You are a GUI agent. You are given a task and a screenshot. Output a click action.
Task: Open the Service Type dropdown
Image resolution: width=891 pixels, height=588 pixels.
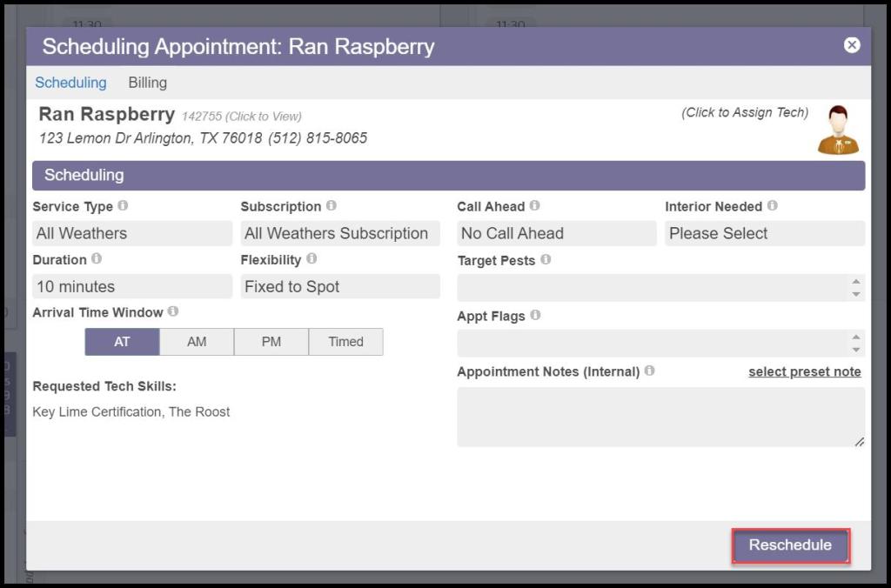click(x=132, y=233)
